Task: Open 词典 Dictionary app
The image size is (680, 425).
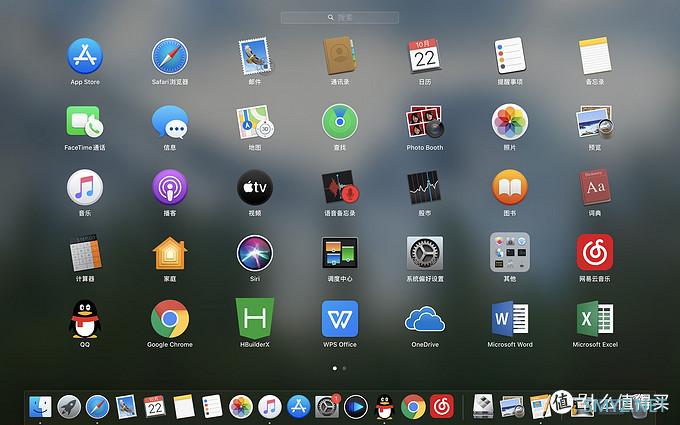Action: click(595, 187)
